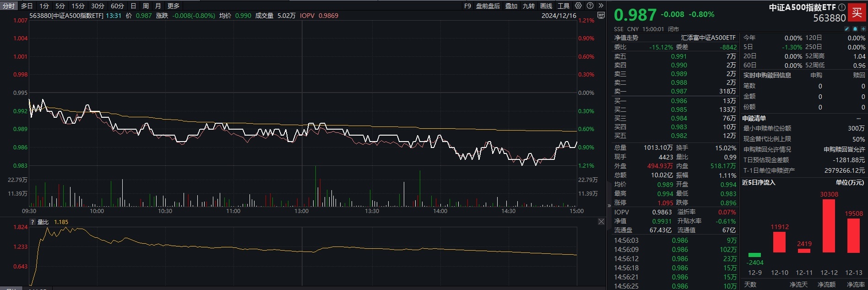Open the 更多 timeframe dropdown
The width and height of the screenshot is (868, 290).
[174, 6]
